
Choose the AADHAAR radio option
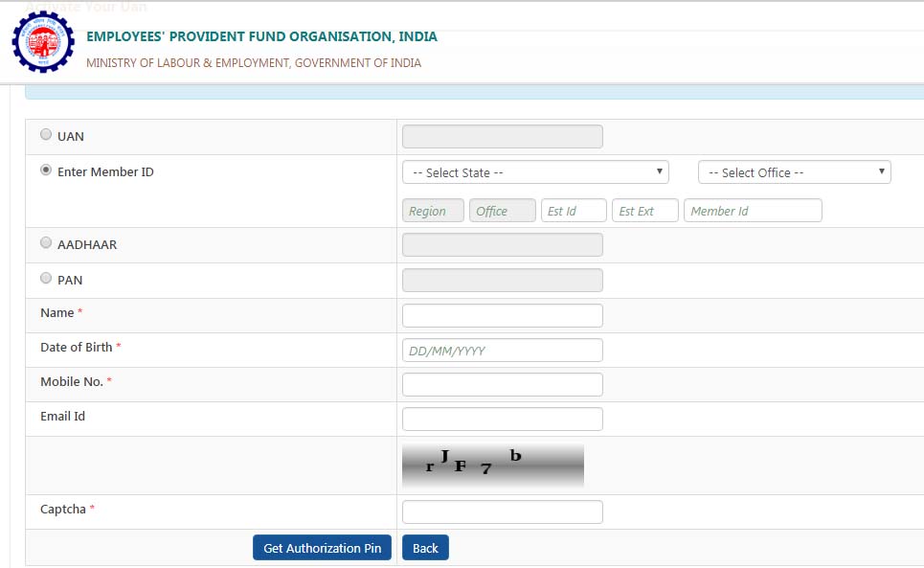(x=46, y=242)
